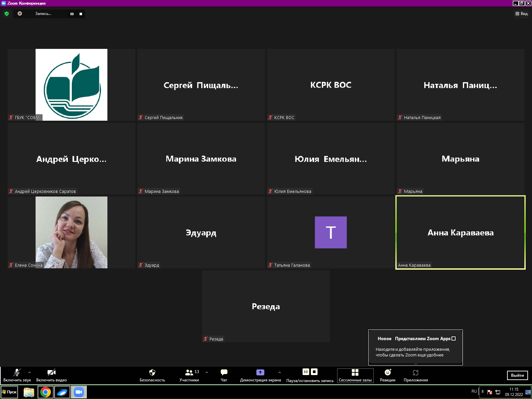Viewport: 532px width, 399px height.
Task: Click the green encryption shield icon
Action: coord(7,14)
